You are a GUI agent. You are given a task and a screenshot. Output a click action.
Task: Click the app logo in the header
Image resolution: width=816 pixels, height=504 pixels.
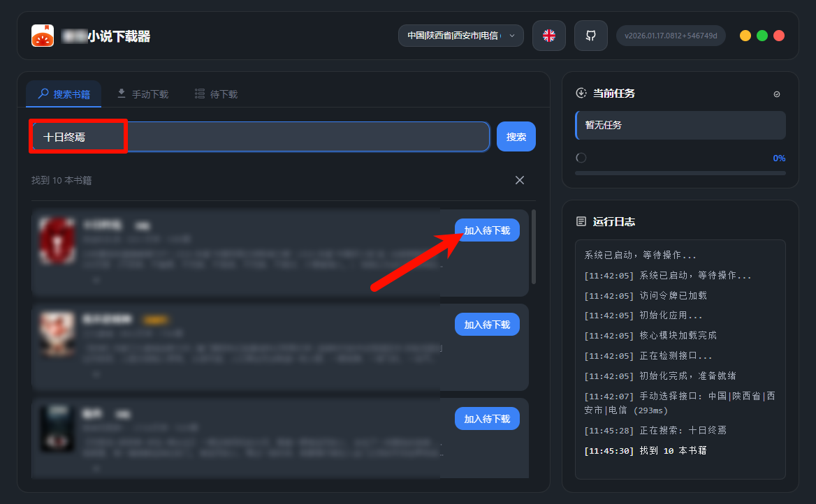pos(43,36)
